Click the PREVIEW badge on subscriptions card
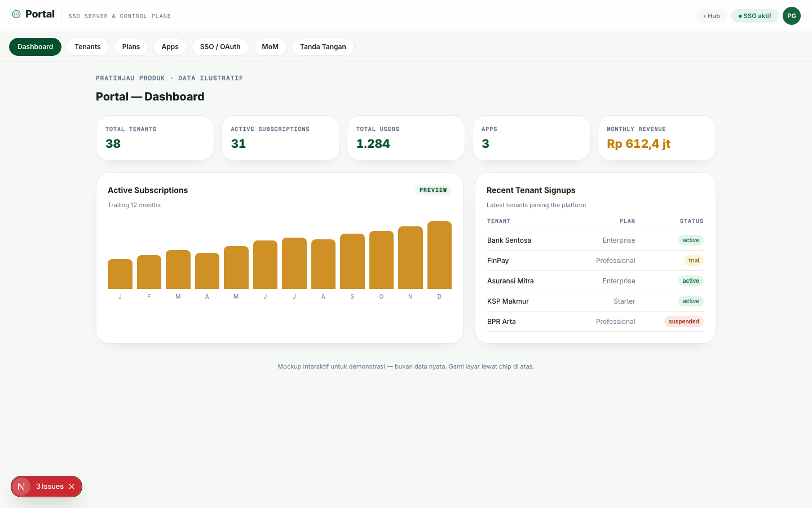Viewport: 812px width, 508px height. (433, 190)
